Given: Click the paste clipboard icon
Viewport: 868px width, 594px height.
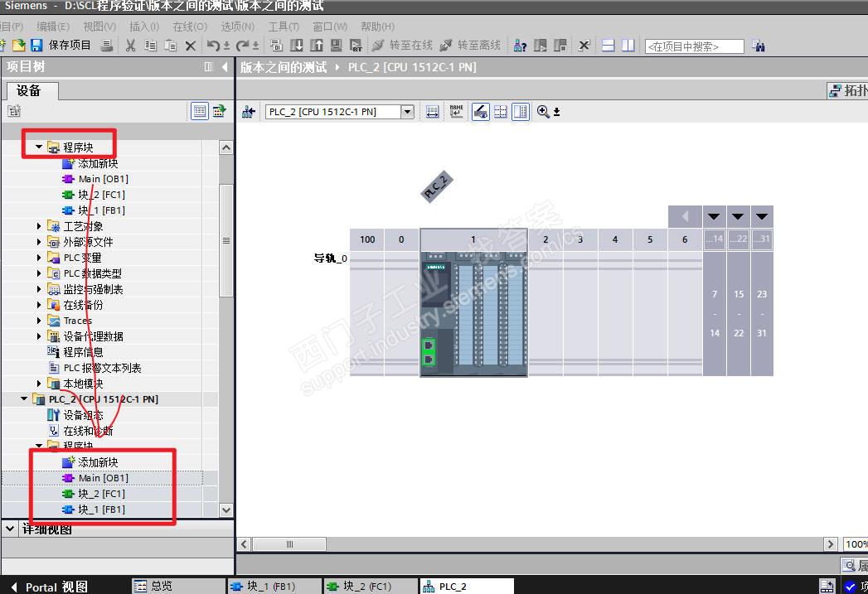Looking at the screenshot, I should point(171,46).
